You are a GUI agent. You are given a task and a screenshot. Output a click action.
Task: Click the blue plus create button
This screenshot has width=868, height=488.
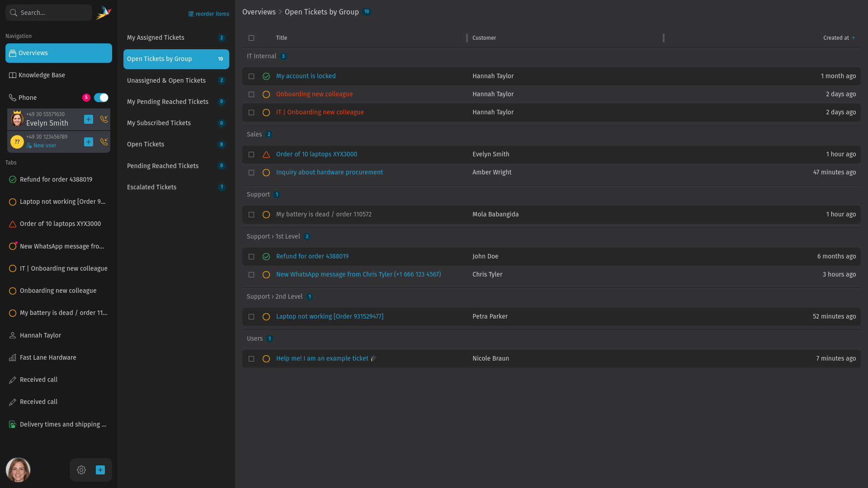pyautogui.click(x=100, y=470)
